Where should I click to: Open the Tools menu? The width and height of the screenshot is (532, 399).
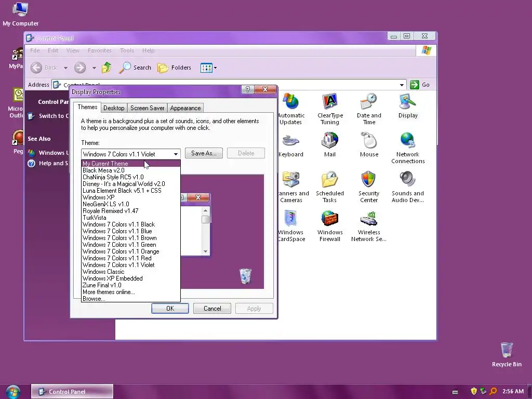127,50
